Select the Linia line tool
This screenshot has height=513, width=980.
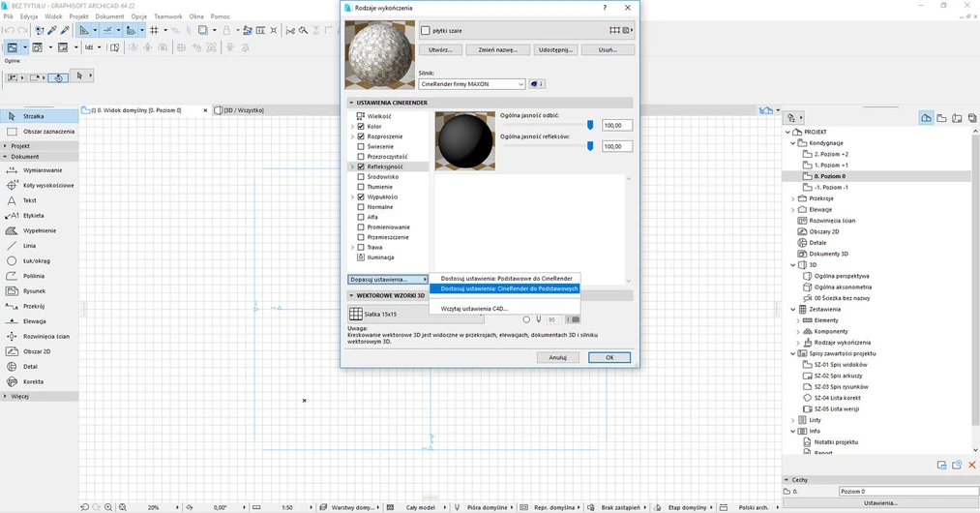39,246
